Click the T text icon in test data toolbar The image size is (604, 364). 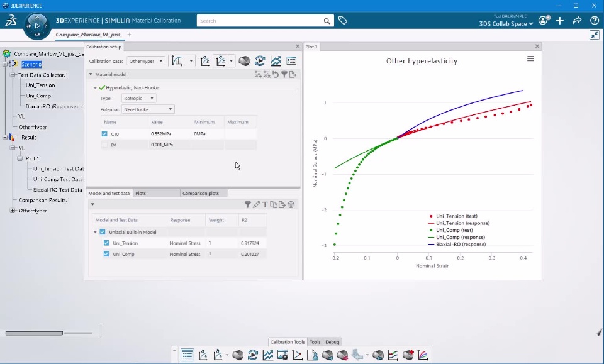pos(265,205)
